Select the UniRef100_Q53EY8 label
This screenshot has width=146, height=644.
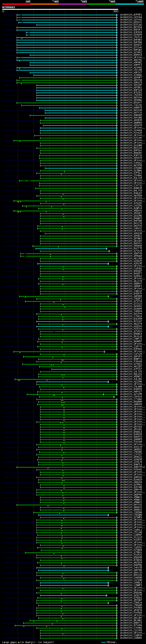click(x=131, y=610)
